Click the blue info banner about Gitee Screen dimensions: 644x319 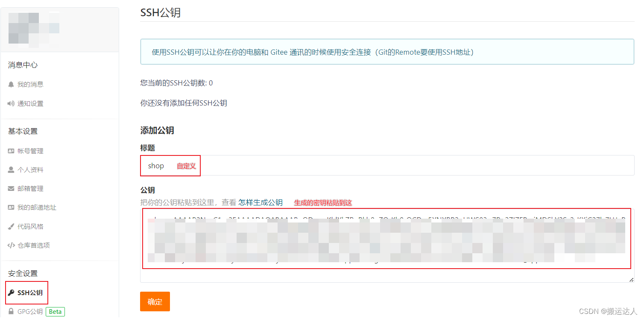pos(387,52)
